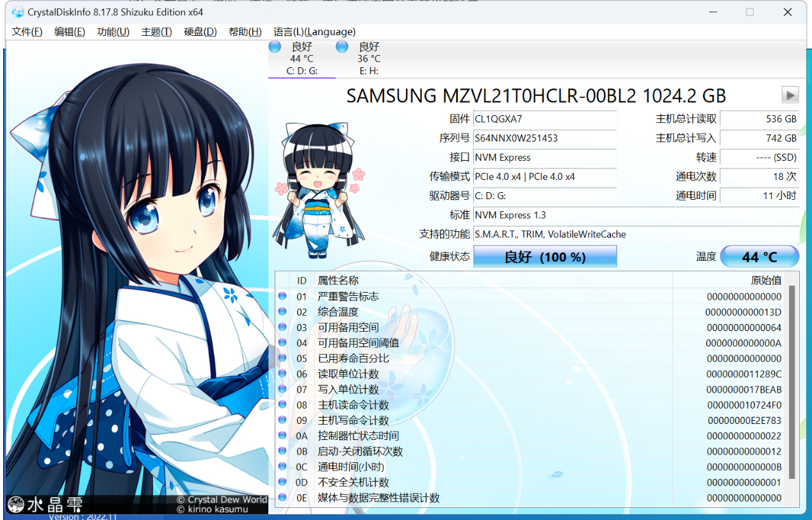Click the interface field NVM Express
This screenshot has height=520, width=812.
click(x=545, y=158)
